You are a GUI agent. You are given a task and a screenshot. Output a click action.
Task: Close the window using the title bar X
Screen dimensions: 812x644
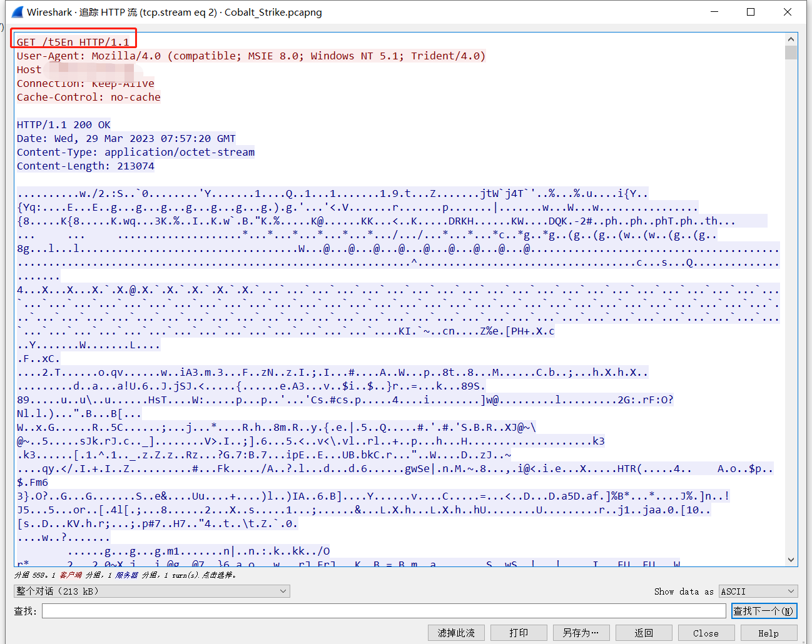788,12
